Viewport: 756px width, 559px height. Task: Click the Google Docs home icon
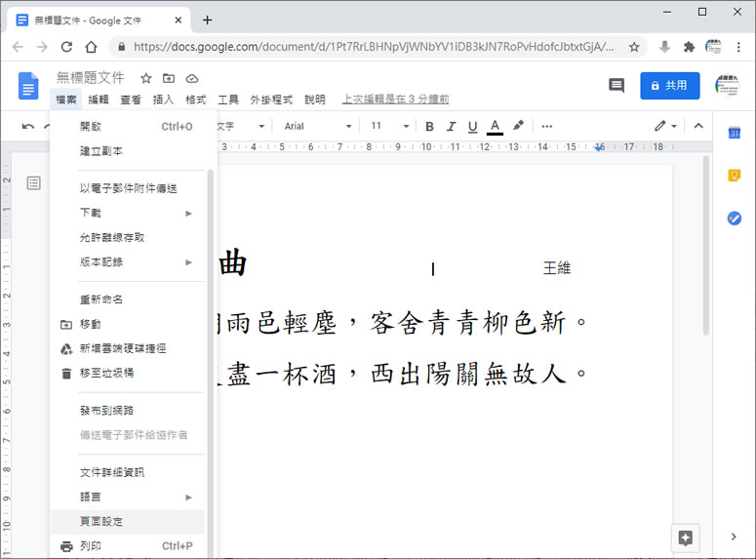point(28,86)
